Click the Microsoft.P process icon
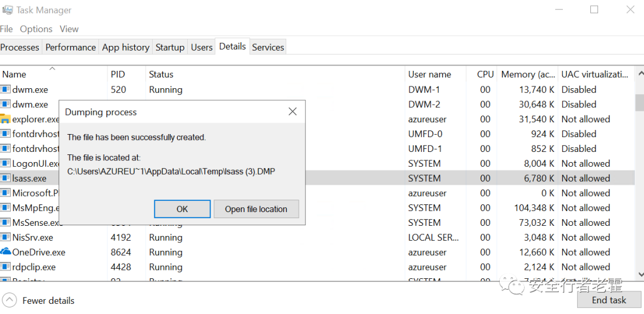The image size is (644, 314). (x=5, y=193)
